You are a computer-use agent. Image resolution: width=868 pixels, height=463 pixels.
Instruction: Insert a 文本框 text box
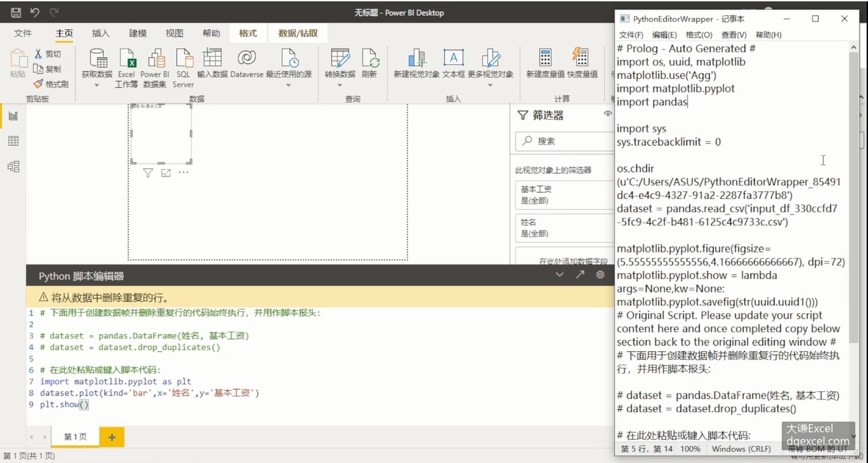(x=453, y=63)
